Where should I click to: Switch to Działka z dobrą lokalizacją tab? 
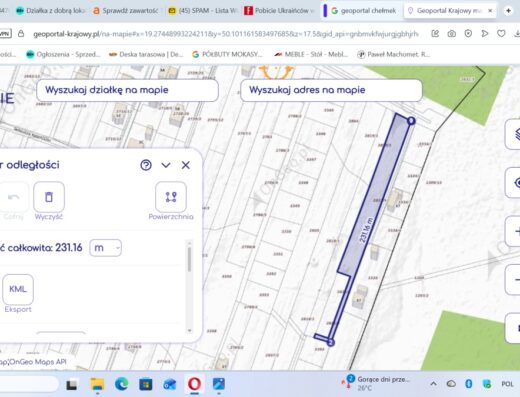coord(50,11)
